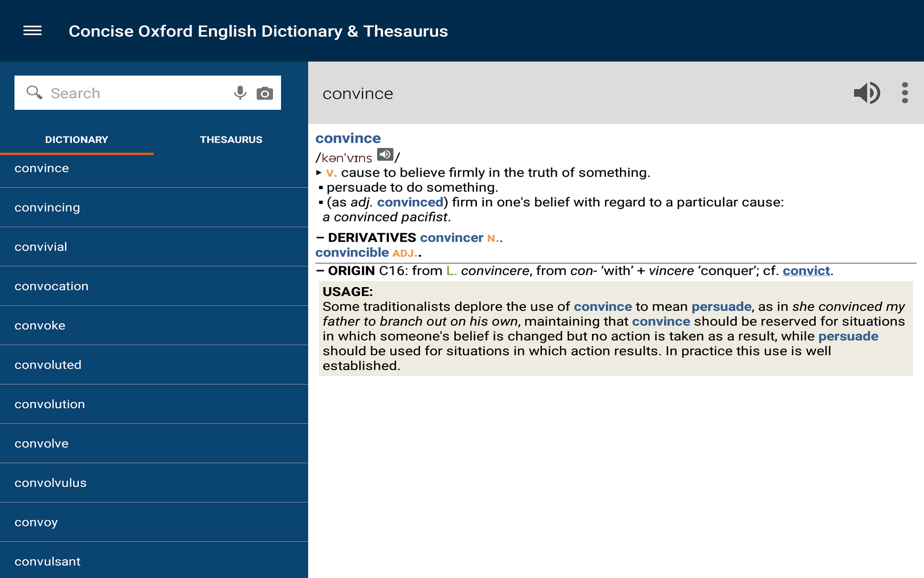Switch to the DICTIONARY tab

pyautogui.click(x=77, y=140)
